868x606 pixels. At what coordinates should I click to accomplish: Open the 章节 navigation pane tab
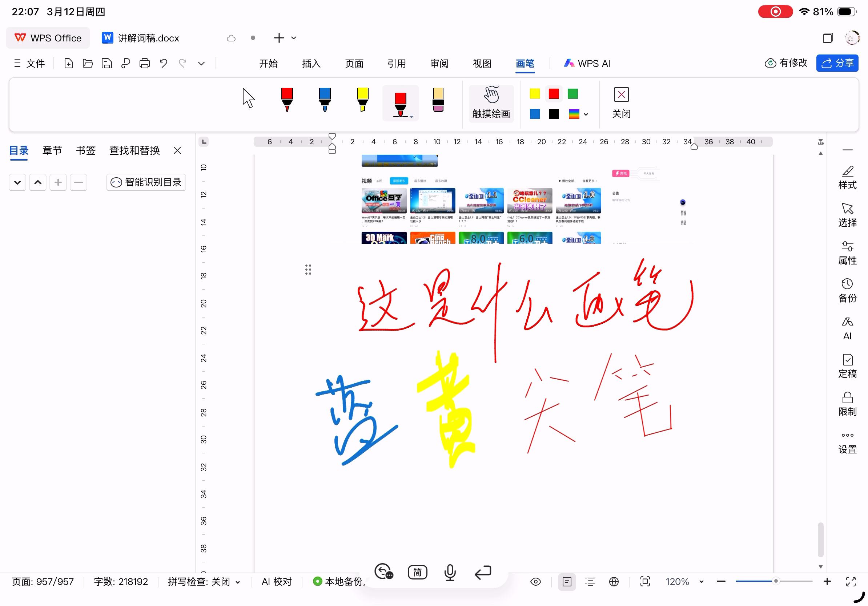click(52, 150)
